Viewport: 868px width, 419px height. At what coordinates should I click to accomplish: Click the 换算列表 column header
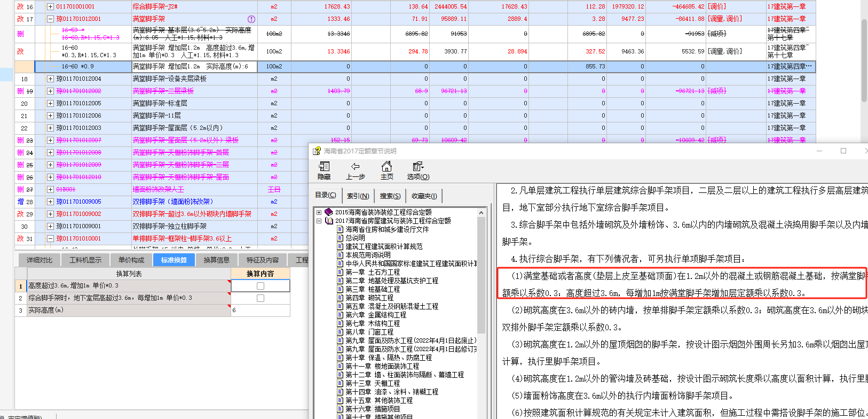(x=129, y=274)
